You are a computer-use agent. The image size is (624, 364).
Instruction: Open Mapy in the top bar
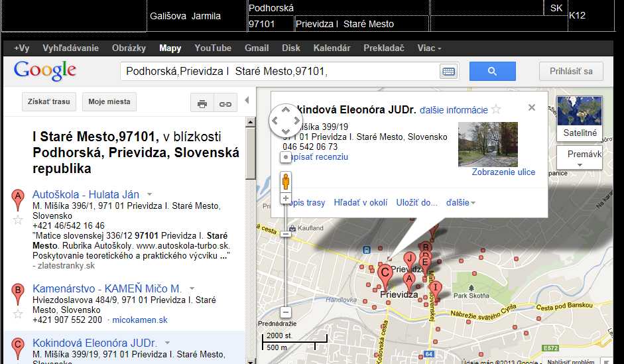click(170, 48)
